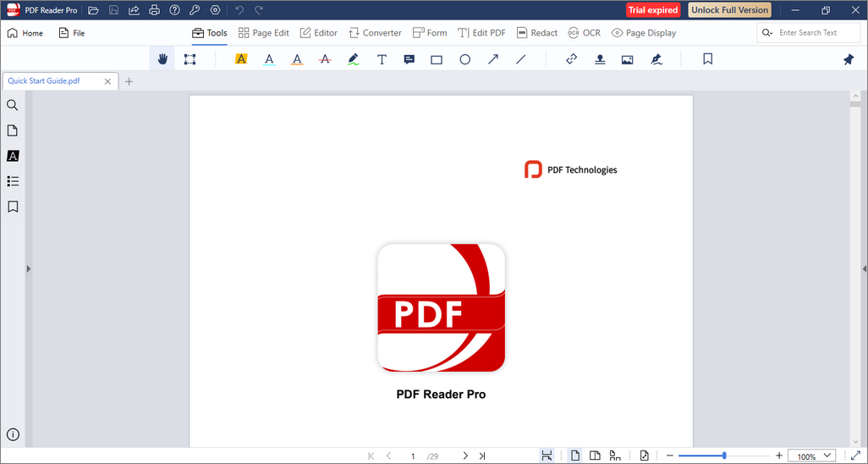Switch to the Editor tab
The image size is (868, 464).
[318, 33]
